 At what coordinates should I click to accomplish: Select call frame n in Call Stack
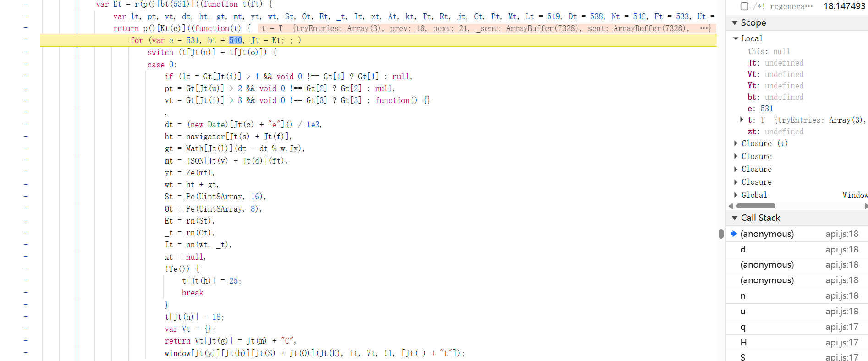[743, 296]
